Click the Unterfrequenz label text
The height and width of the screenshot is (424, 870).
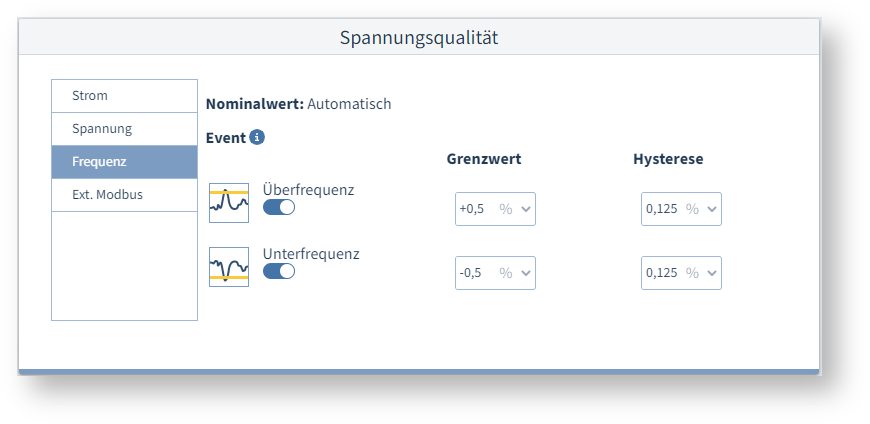311,254
